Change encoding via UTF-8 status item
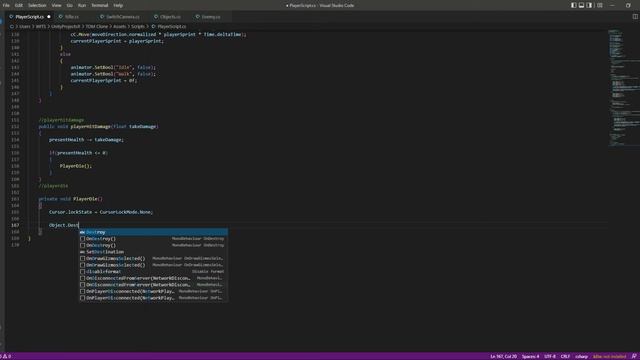Image resolution: width=640 pixels, height=360 pixels. click(x=550, y=356)
